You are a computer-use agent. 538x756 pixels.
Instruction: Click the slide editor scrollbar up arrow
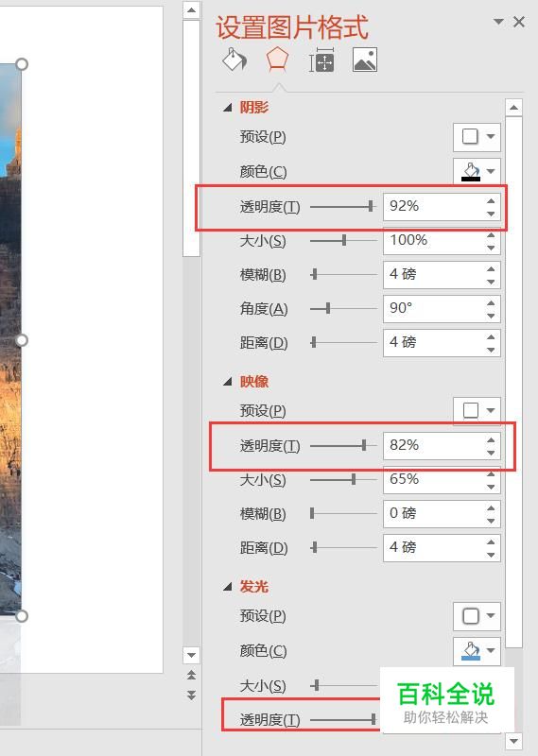(192, 10)
